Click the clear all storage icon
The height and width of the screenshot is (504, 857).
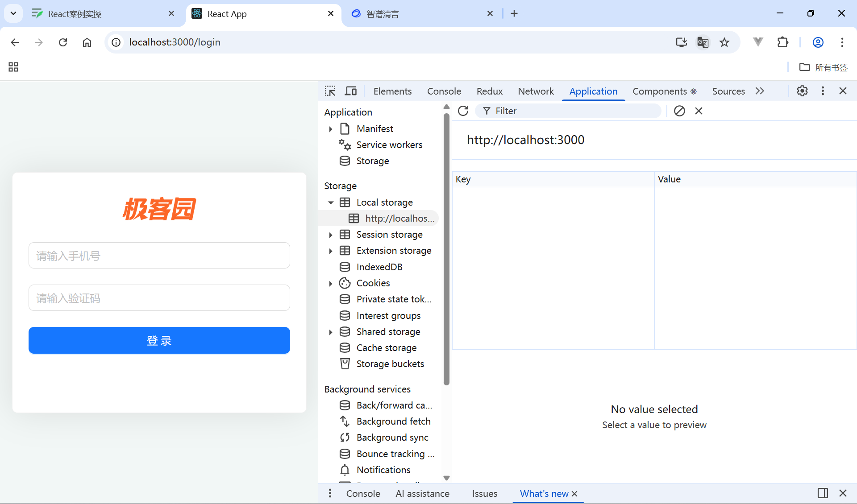[679, 111]
